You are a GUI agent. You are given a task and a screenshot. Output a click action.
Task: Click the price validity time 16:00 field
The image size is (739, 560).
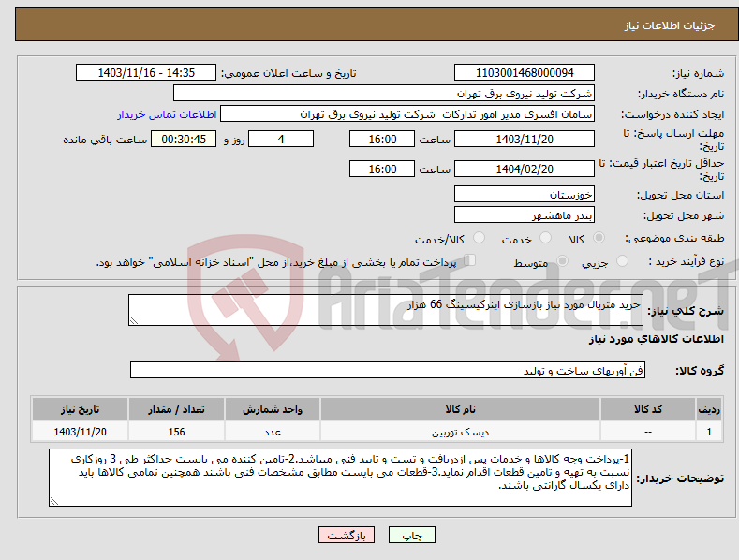[382, 169]
